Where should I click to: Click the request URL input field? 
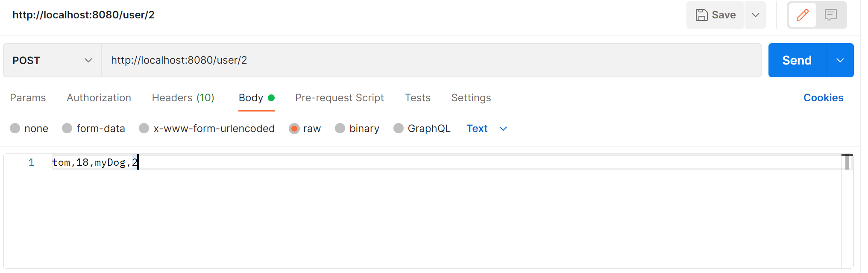pos(431,60)
